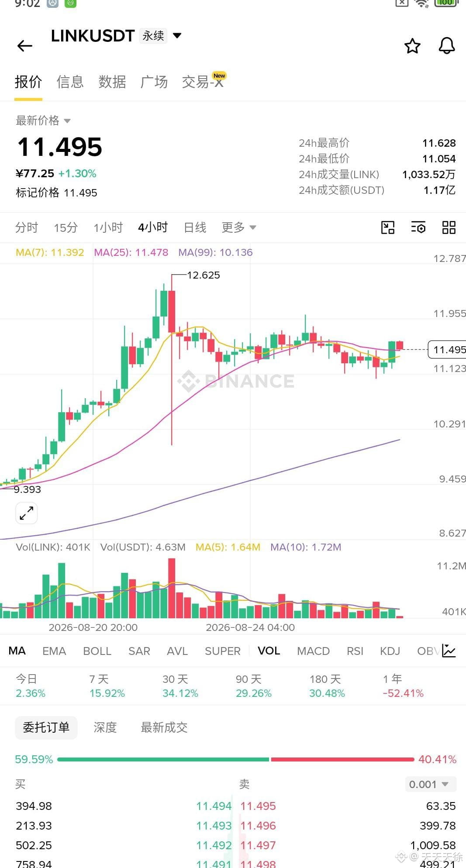
Task: Open the LINKUSDT contract pair dropdown
Action: (x=177, y=35)
